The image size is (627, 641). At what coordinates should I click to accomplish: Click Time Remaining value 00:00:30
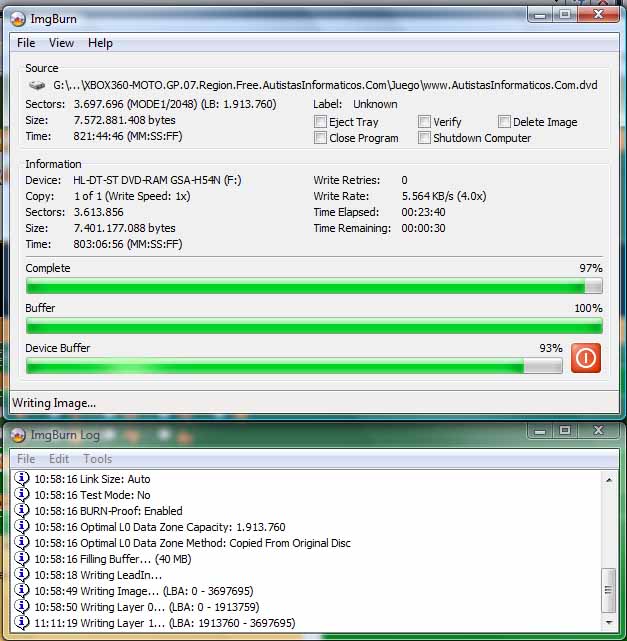[x=423, y=228]
